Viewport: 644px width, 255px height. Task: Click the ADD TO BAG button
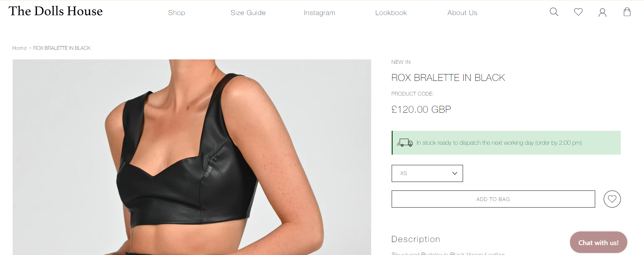[493, 199]
